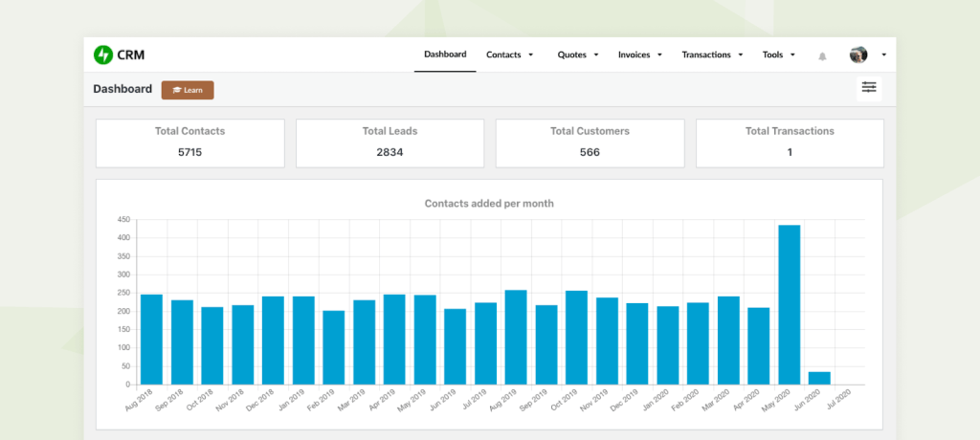The width and height of the screenshot is (980, 440).
Task: Click the May 2020 bar in chart
Action: [789, 305]
